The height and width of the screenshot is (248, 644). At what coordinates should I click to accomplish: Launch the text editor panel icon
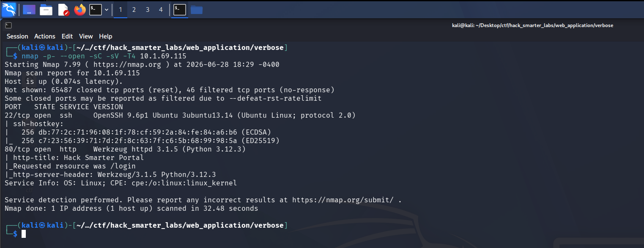click(x=63, y=9)
